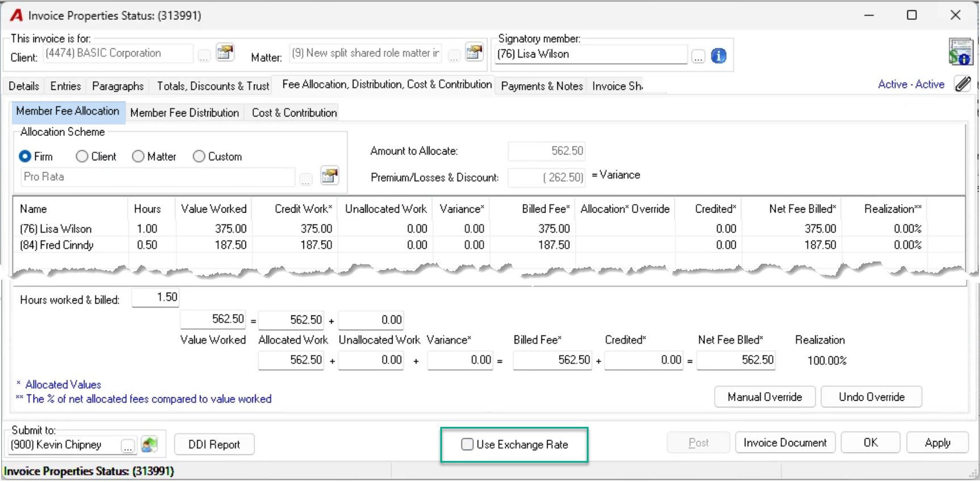Open the DDI Report
Screen dimensions: 980x482
(x=214, y=444)
